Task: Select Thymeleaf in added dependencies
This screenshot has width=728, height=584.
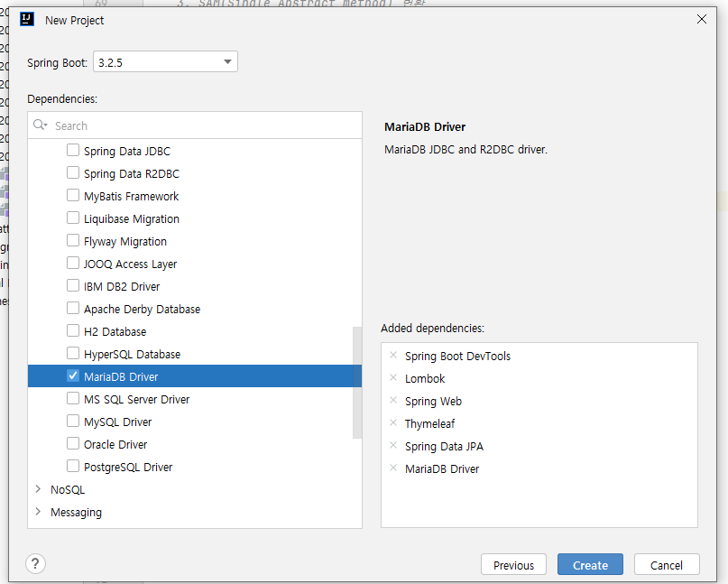Action: coord(429,423)
